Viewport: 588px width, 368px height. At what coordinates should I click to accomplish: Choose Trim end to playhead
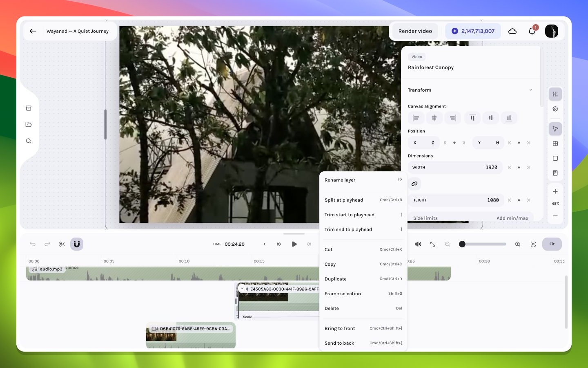363,229
